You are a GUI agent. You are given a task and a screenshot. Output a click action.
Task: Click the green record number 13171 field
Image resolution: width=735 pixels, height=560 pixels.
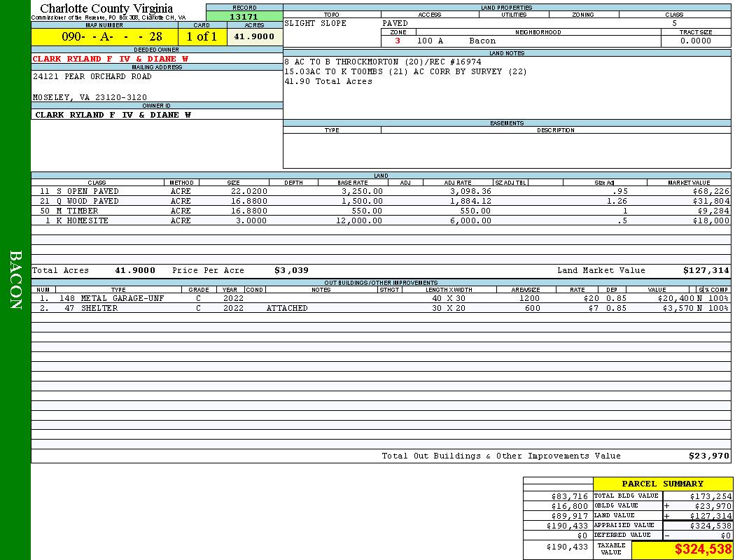click(244, 17)
